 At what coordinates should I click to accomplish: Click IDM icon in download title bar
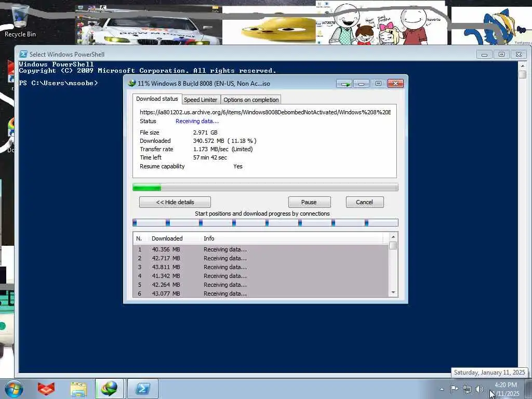[132, 83]
